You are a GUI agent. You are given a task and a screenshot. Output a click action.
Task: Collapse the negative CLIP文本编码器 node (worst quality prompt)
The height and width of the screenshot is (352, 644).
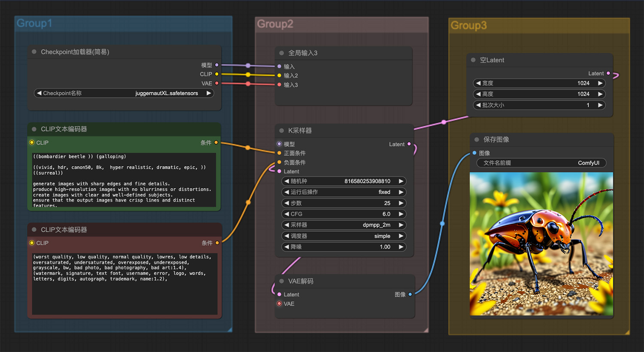coord(34,230)
